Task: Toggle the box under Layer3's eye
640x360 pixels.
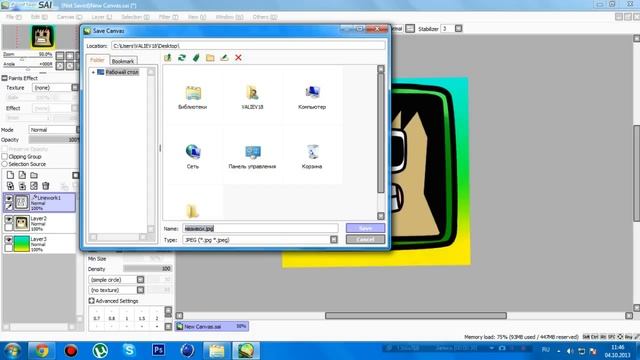Action: (x=9, y=247)
